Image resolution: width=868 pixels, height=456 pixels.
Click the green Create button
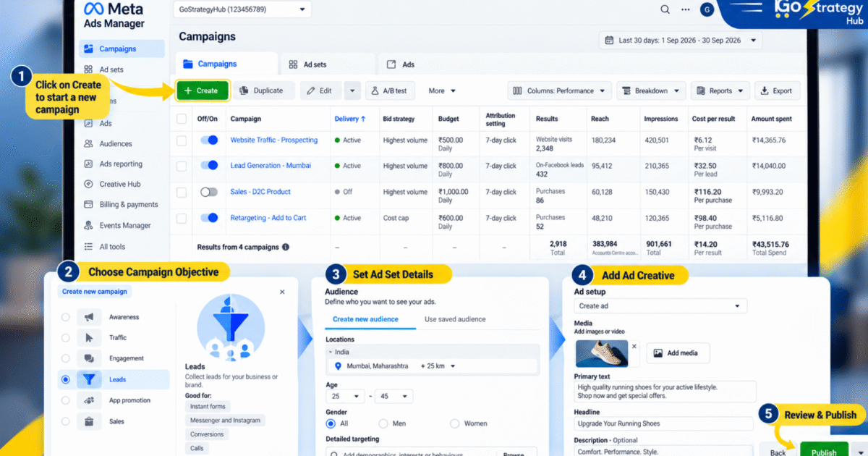(202, 90)
